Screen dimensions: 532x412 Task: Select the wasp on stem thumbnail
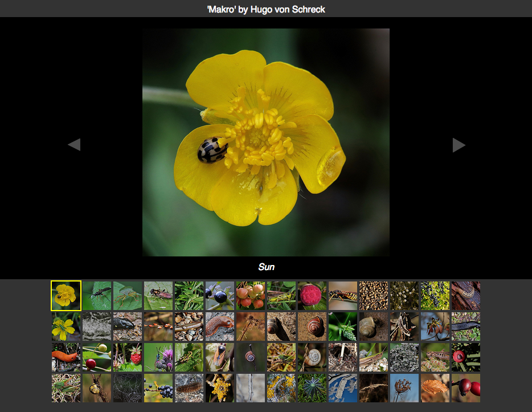pyautogui.click(x=343, y=295)
